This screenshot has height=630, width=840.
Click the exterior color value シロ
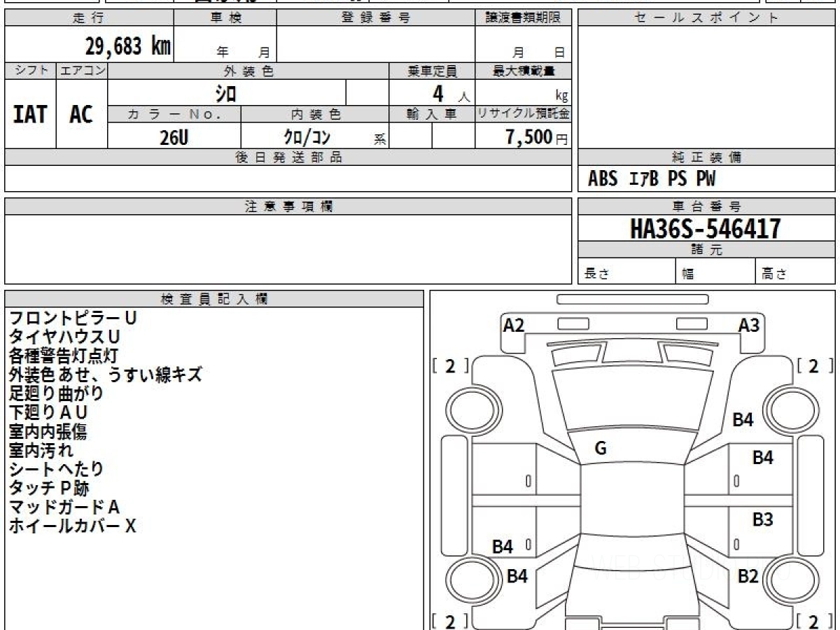[x=226, y=93]
